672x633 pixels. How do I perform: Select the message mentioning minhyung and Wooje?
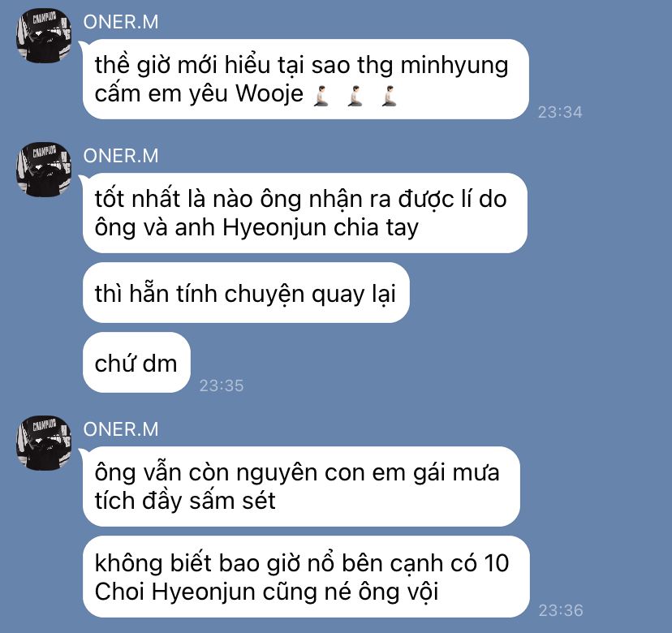click(x=306, y=80)
